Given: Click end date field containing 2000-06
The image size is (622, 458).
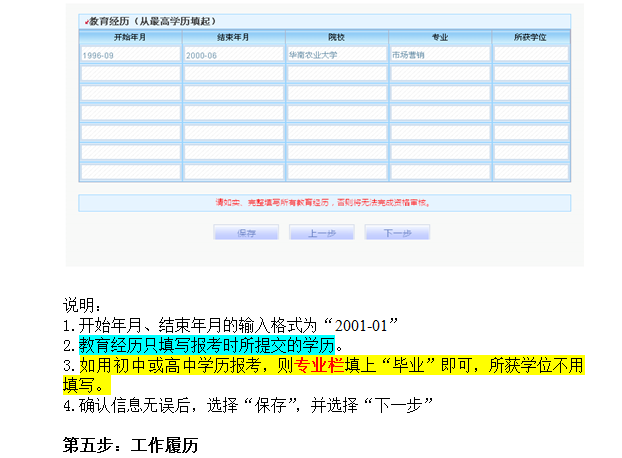Looking at the screenshot, I should click(234, 54).
